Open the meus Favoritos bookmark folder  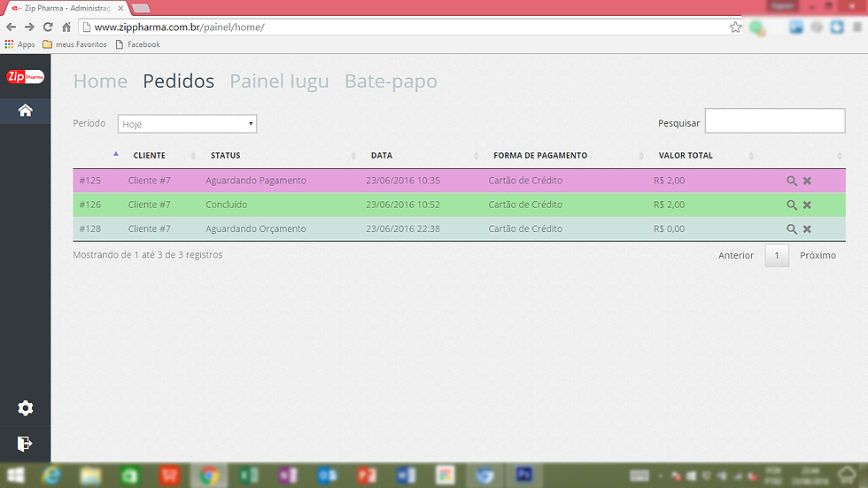point(74,44)
